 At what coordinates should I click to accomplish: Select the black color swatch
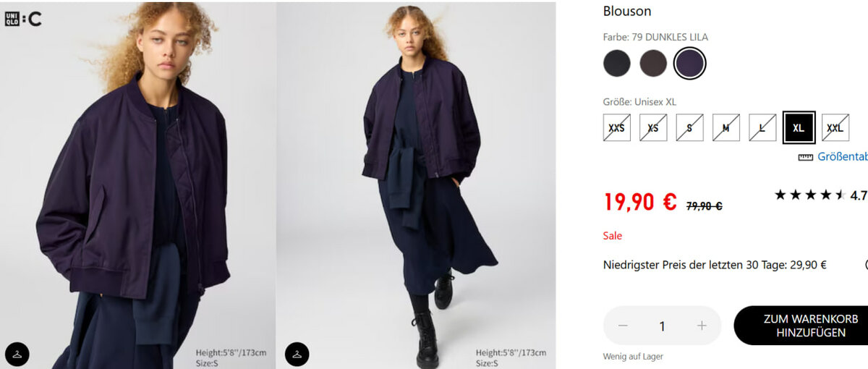pos(617,64)
